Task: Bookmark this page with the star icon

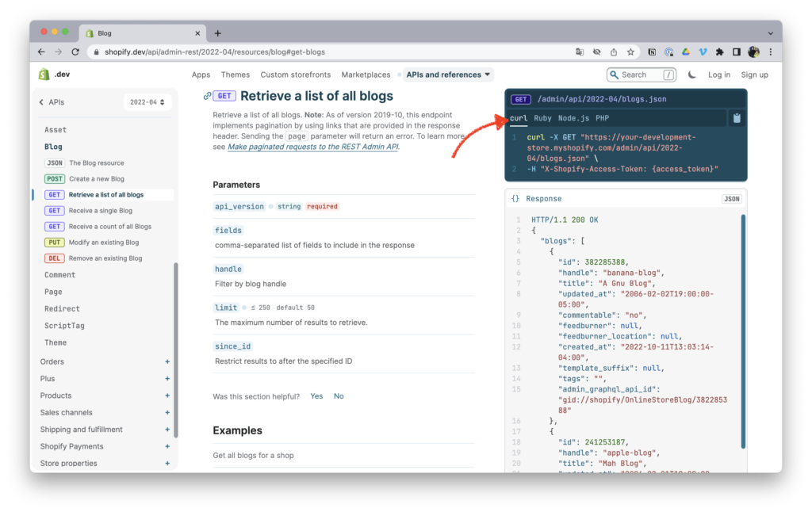Action: tap(630, 52)
